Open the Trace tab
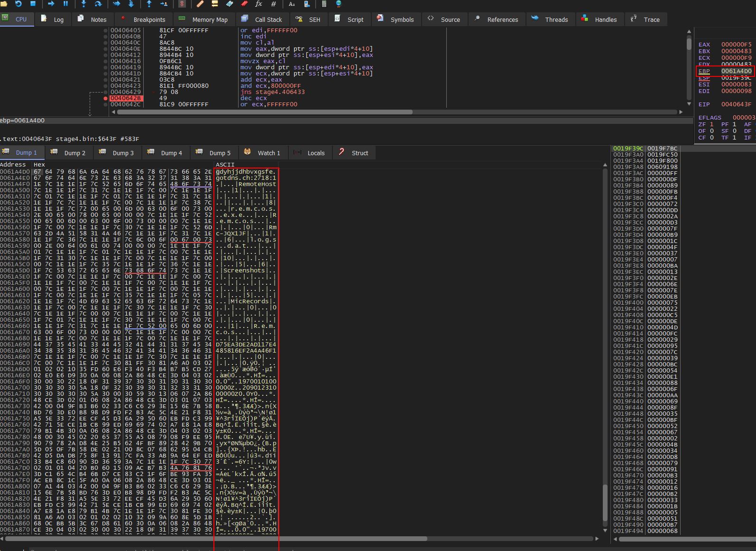 tap(646, 19)
